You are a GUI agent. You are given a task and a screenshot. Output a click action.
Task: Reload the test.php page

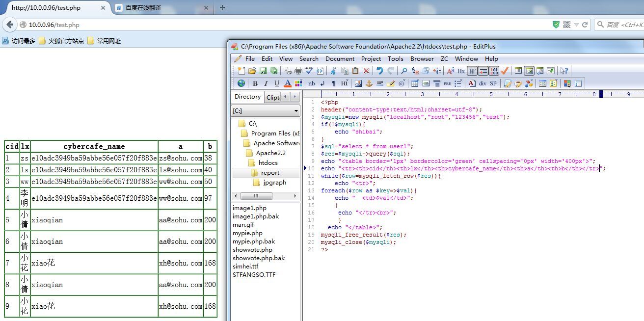point(585,25)
